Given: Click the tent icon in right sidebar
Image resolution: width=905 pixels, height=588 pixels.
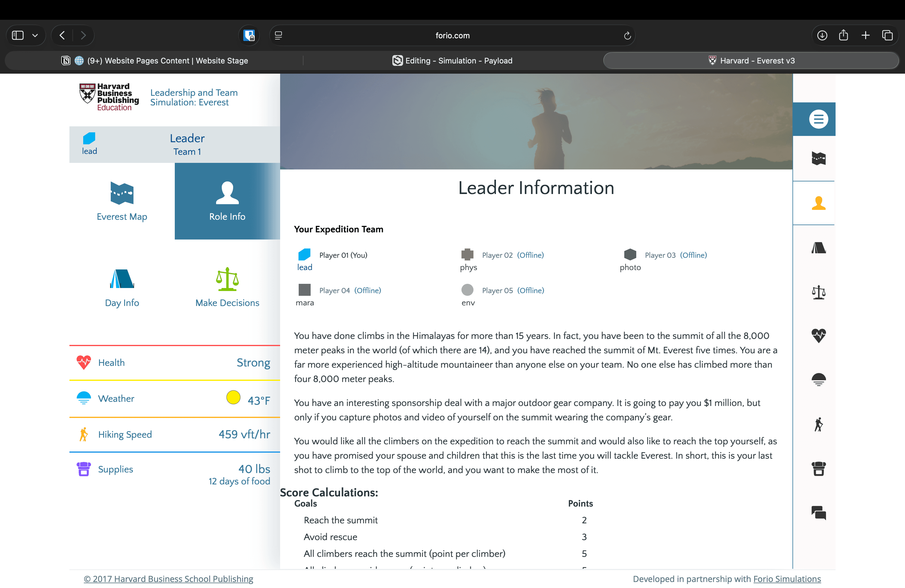Looking at the screenshot, I should [818, 248].
